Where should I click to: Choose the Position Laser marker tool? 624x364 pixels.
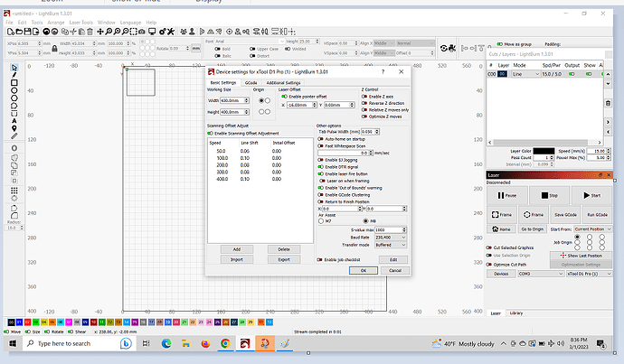14,128
